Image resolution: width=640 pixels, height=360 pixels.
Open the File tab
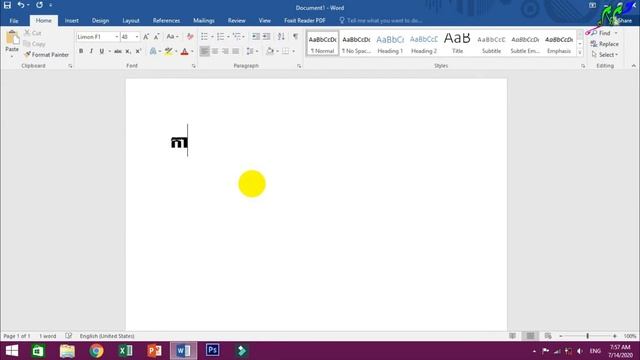(14, 20)
